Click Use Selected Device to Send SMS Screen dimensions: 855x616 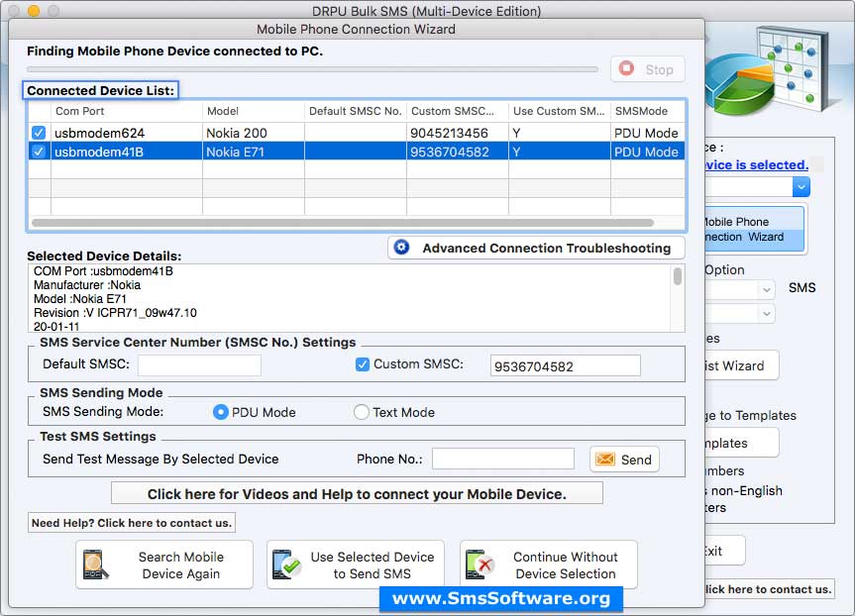pyautogui.click(x=356, y=565)
